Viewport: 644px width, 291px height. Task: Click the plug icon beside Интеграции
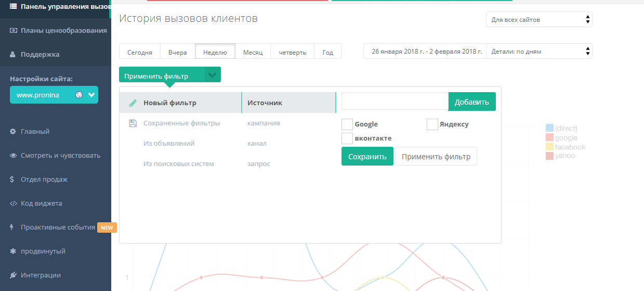click(x=14, y=275)
